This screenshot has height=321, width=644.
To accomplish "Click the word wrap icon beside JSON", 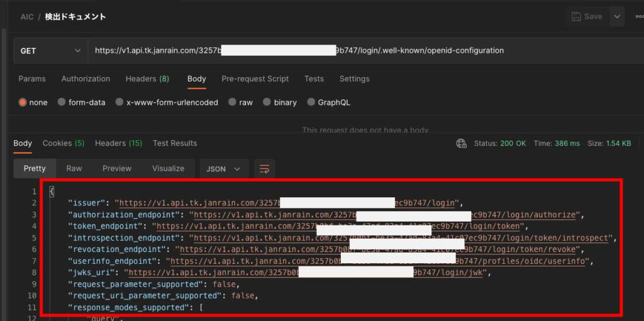I will pos(265,168).
